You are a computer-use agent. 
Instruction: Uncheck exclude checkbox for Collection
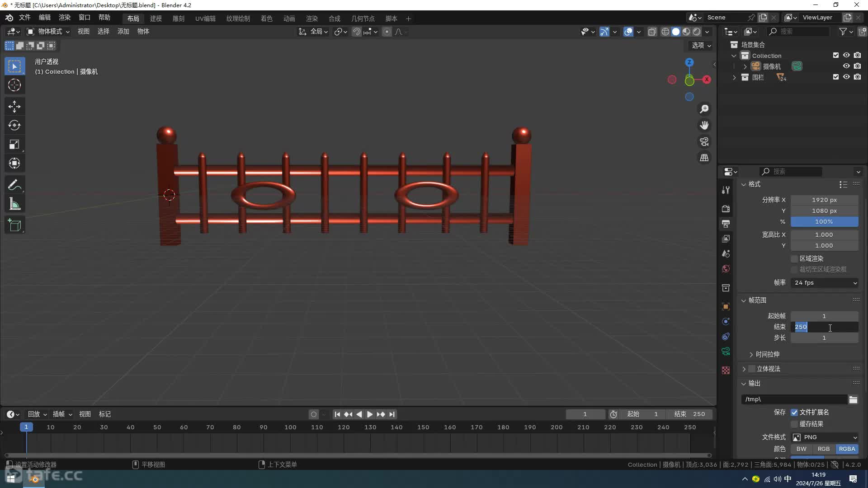(x=835, y=55)
